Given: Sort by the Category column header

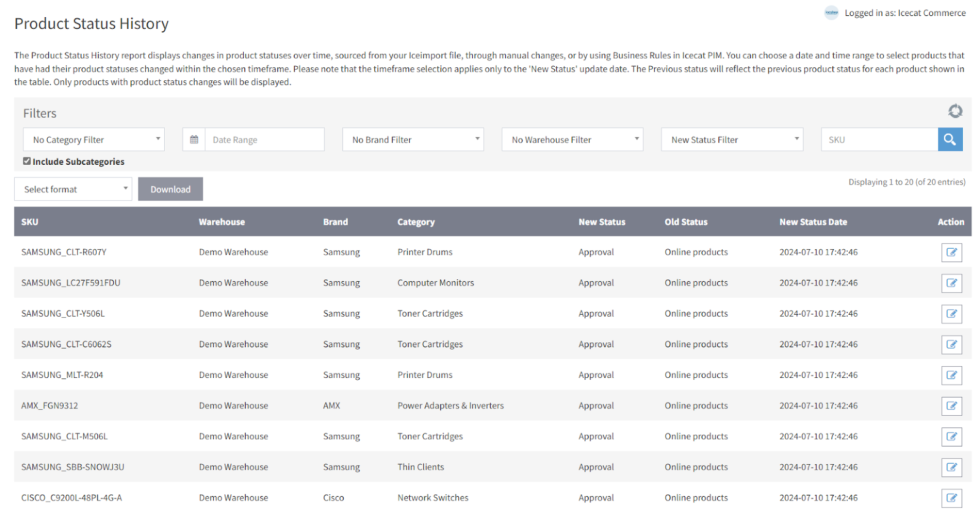Looking at the screenshot, I should 416,222.
